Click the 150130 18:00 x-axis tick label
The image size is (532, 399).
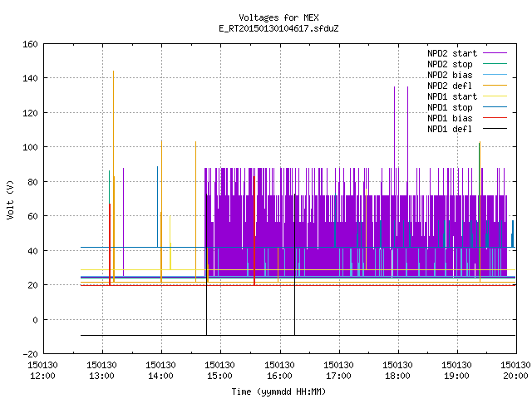click(x=397, y=371)
